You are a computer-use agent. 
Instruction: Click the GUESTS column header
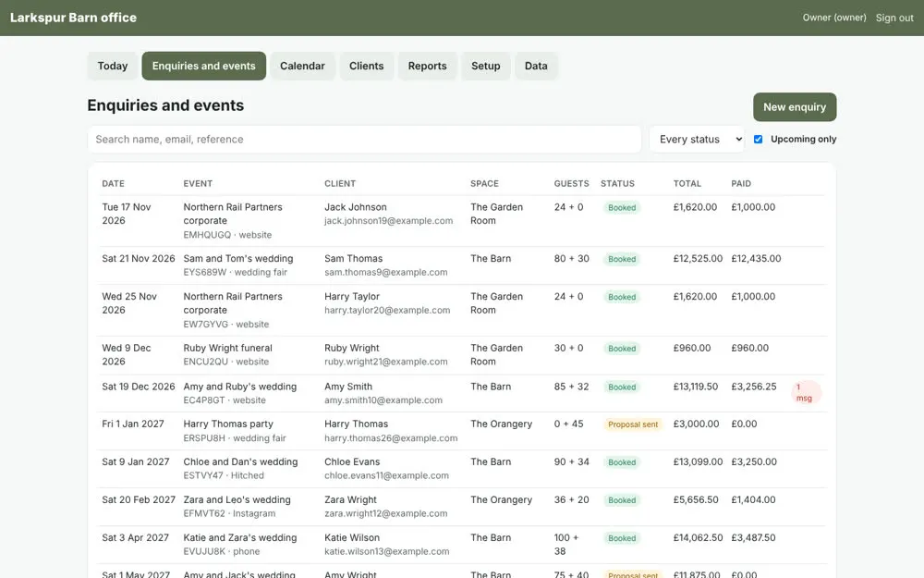pyautogui.click(x=572, y=183)
